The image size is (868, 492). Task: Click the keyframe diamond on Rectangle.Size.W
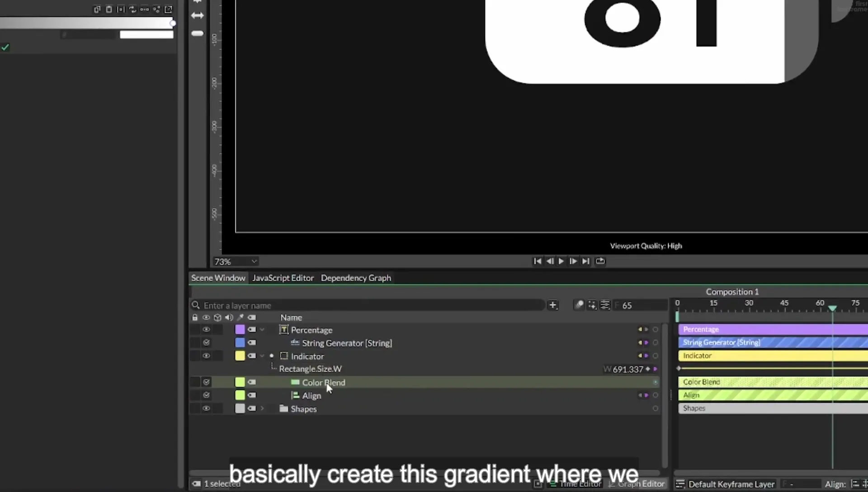[648, 369]
